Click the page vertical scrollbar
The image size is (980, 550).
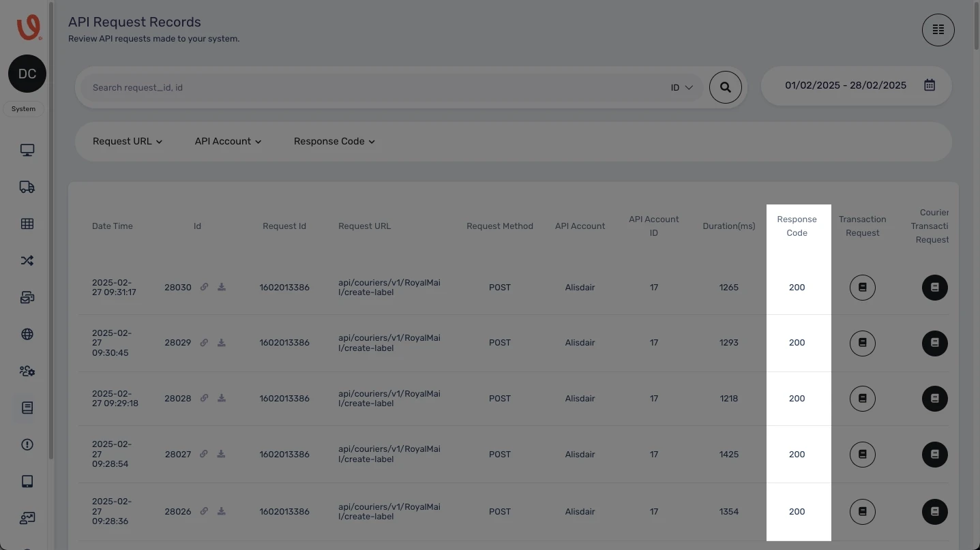coord(977,26)
